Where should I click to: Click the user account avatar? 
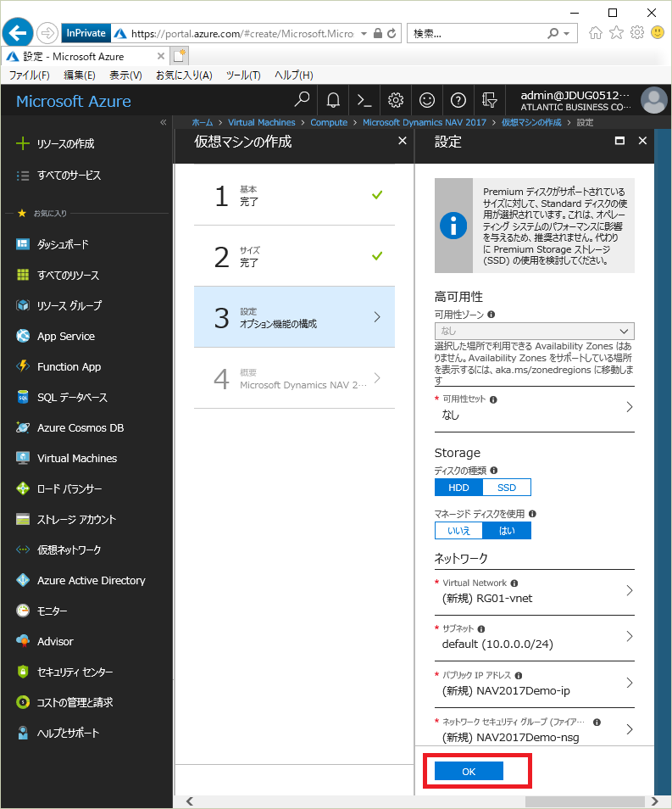click(x=653, y=100)
